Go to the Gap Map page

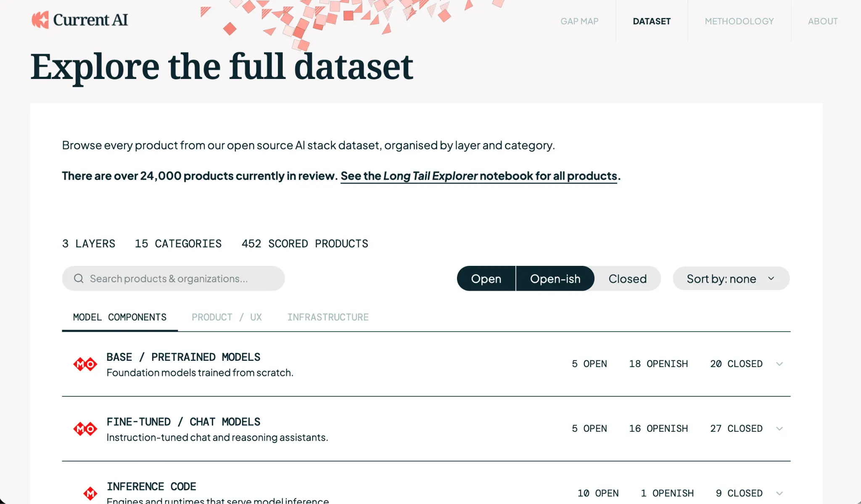pyautogui.click(x=579, y=21)
